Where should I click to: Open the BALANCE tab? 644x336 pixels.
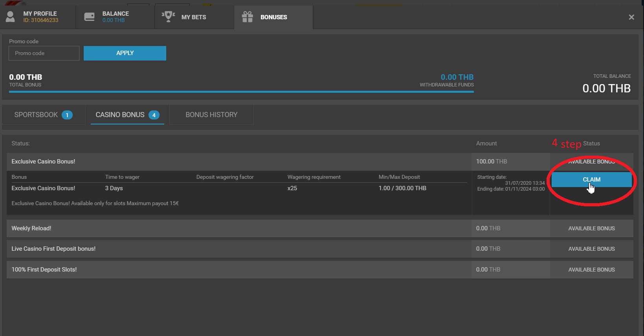pos(115,17)
